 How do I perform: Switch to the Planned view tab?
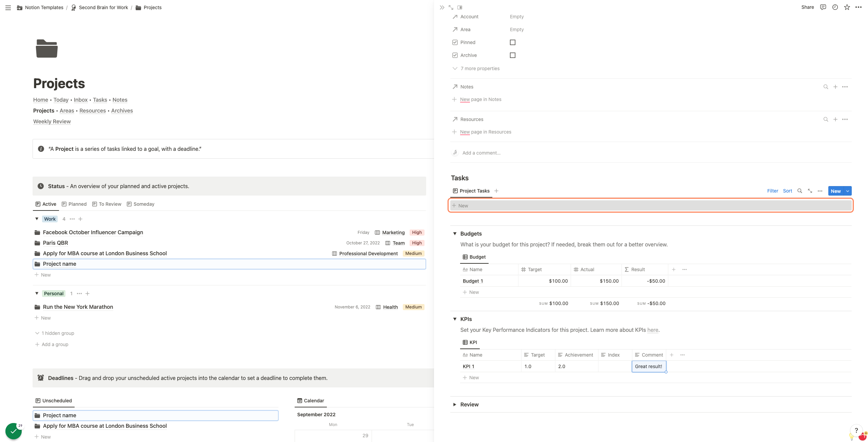(74, 204)
